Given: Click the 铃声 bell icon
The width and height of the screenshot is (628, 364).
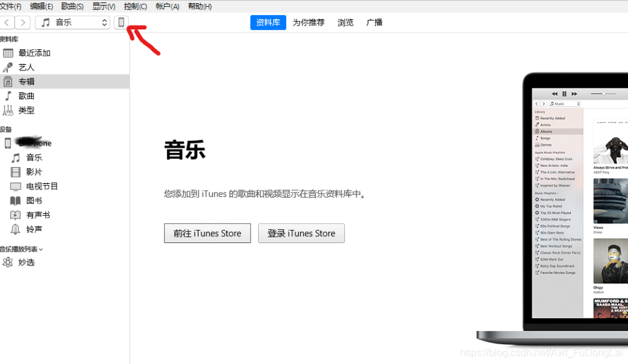Looking at the screenshot, I should 15,229.
